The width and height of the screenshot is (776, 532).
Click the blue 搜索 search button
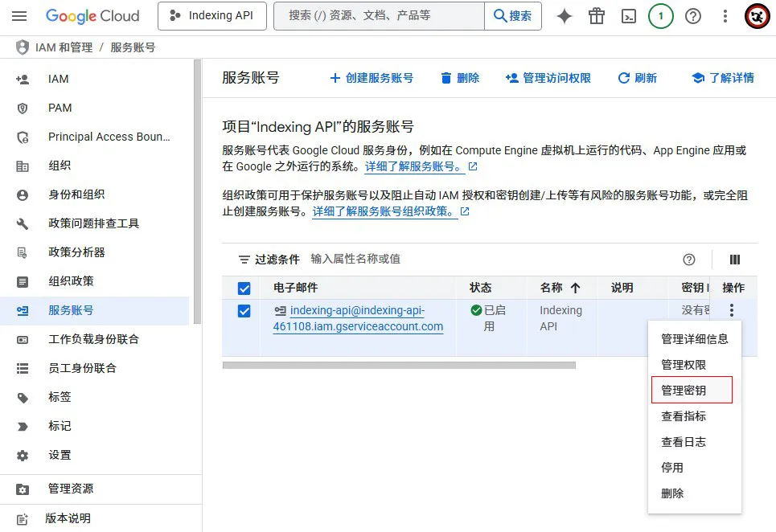click(513, 16)
